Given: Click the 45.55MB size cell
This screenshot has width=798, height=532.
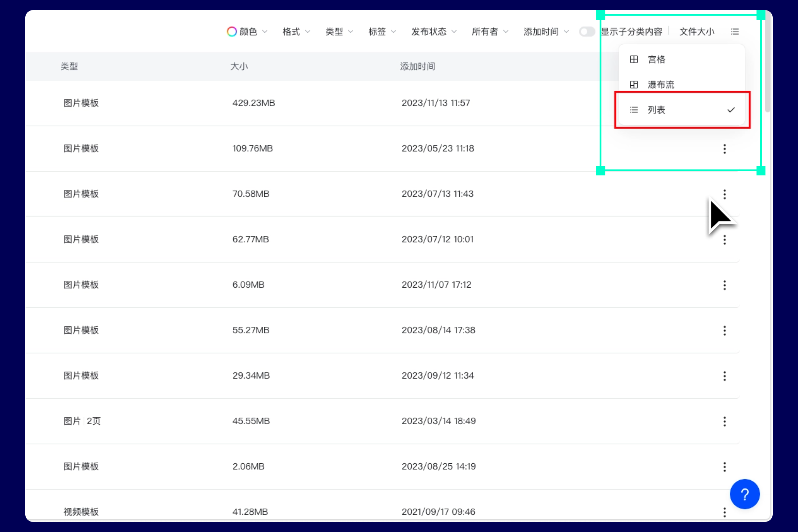Looking at the screenshot, I should [x=251, y=421].
